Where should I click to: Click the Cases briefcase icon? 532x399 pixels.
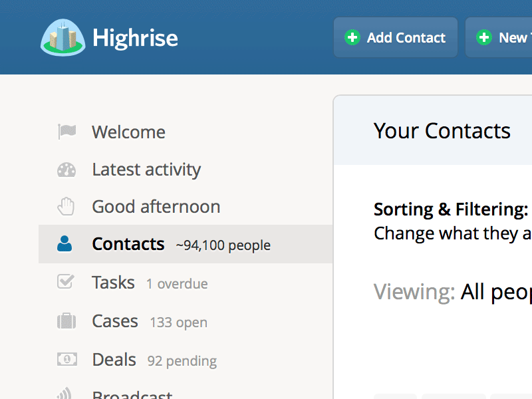pos(66,322)
